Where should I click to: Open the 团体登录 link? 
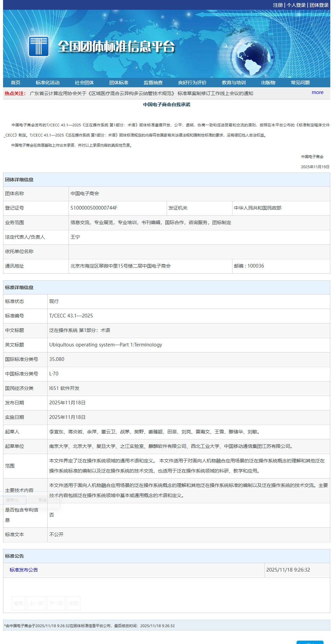coord(319,5)
